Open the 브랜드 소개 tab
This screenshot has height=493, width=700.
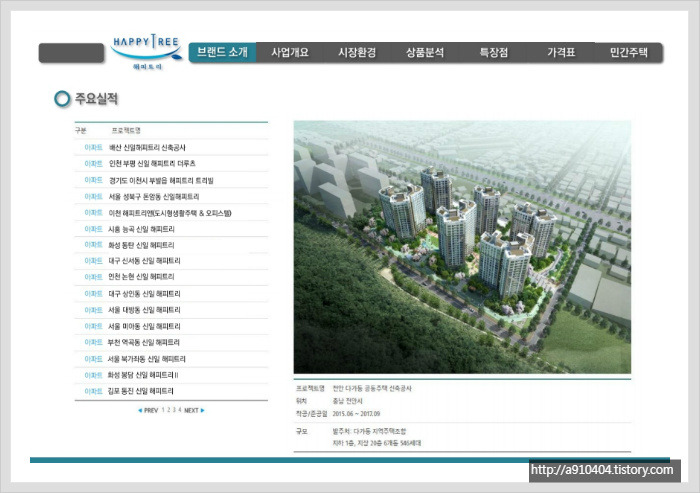[222, 52]
